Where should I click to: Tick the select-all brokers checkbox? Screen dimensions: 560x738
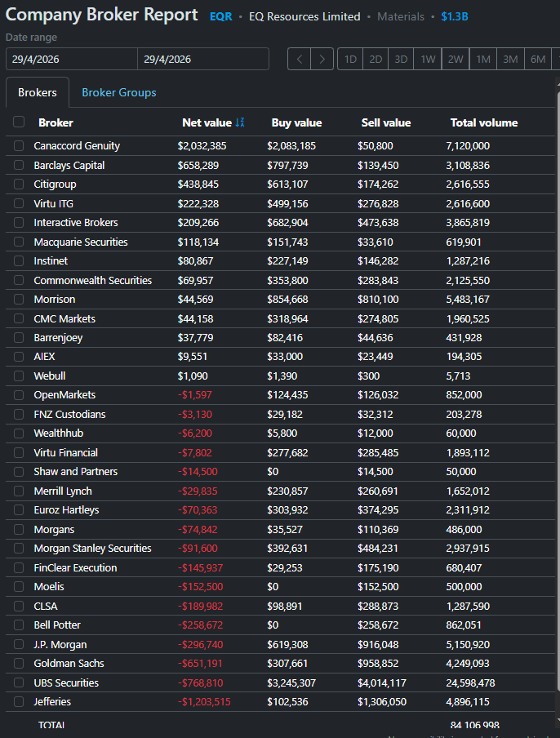point(19,122)
